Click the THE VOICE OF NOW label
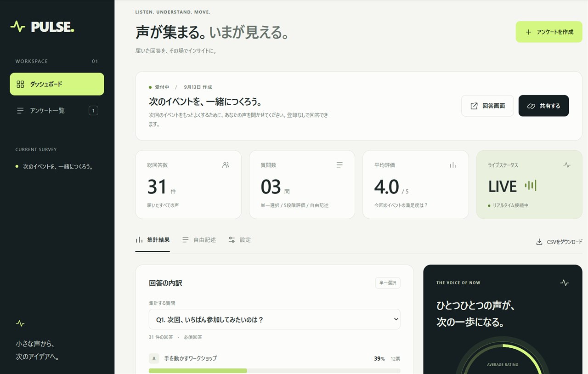Image resolution: width=588 pixels, height=374 pixels. (x=458, y=283)
